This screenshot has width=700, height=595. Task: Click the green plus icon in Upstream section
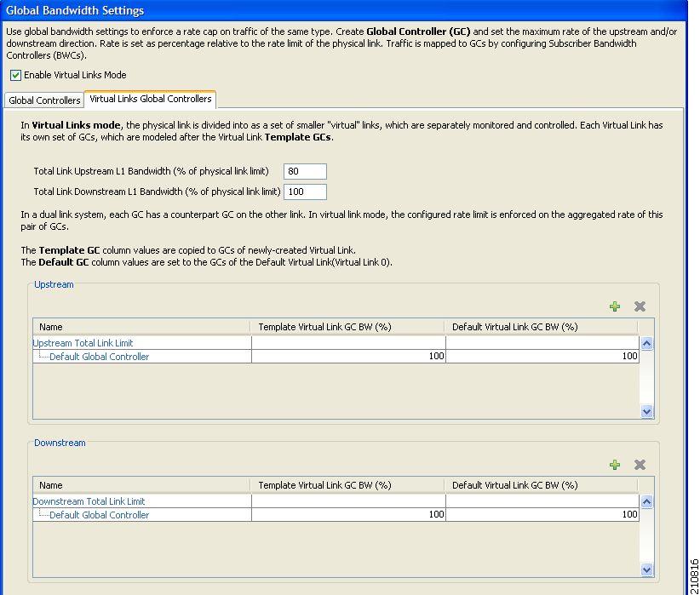(615, 306)
